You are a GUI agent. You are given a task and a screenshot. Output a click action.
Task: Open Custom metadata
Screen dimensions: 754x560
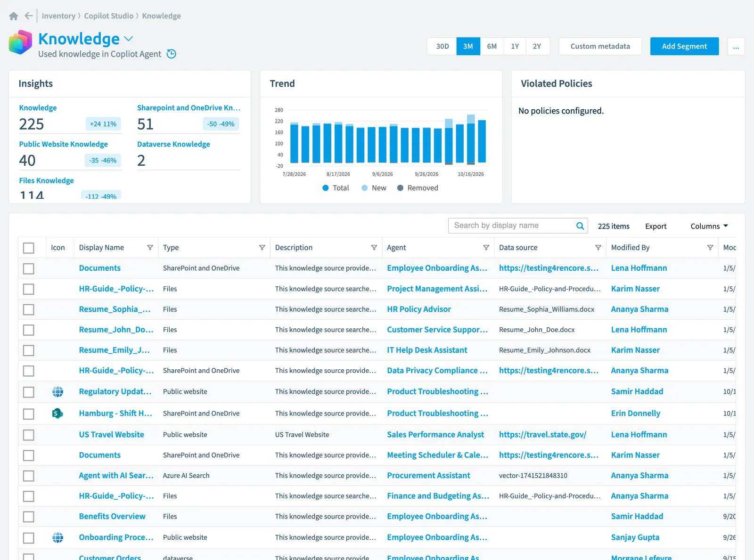point(600,47)
